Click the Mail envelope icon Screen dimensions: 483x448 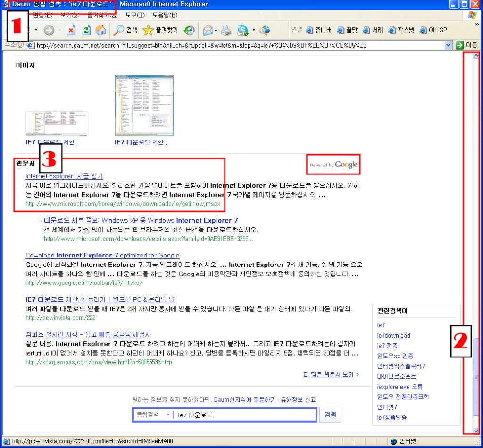coord(208,30)
